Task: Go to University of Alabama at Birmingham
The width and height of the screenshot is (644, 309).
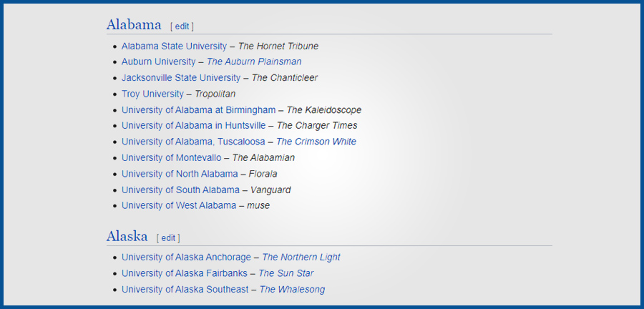Action: click(198, 110)
